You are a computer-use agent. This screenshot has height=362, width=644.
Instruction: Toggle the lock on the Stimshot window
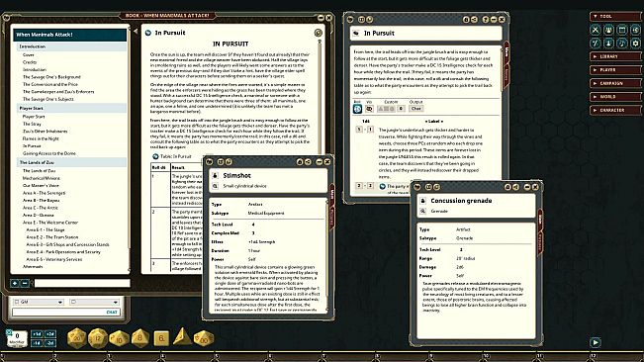[300, 162]
